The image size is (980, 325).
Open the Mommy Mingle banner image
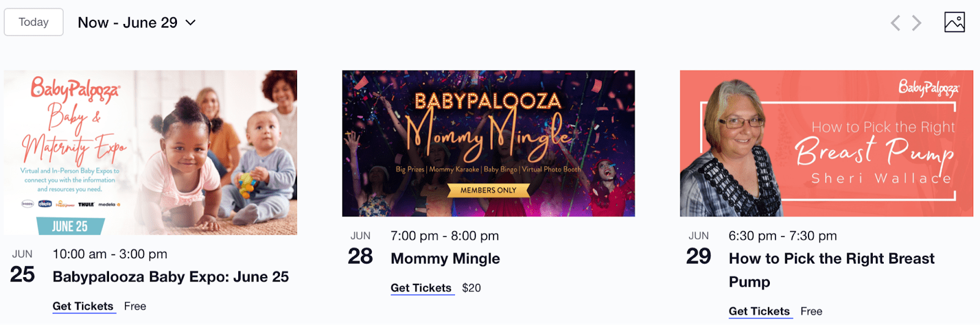tap(488, 143)
